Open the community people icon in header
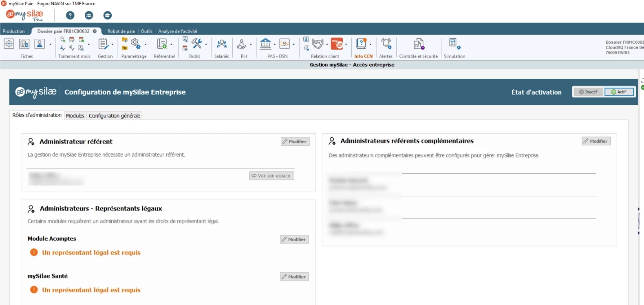 89,15
